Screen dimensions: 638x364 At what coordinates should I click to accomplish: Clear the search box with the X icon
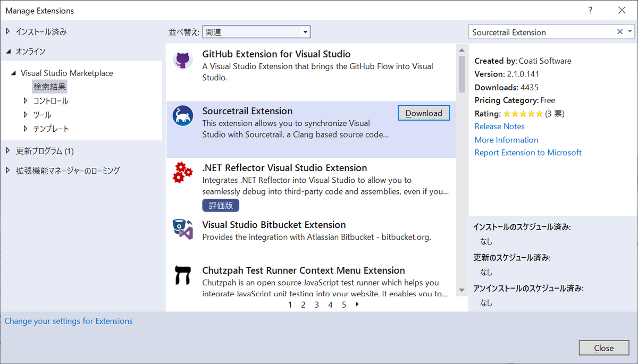click(x=619, y=32)
